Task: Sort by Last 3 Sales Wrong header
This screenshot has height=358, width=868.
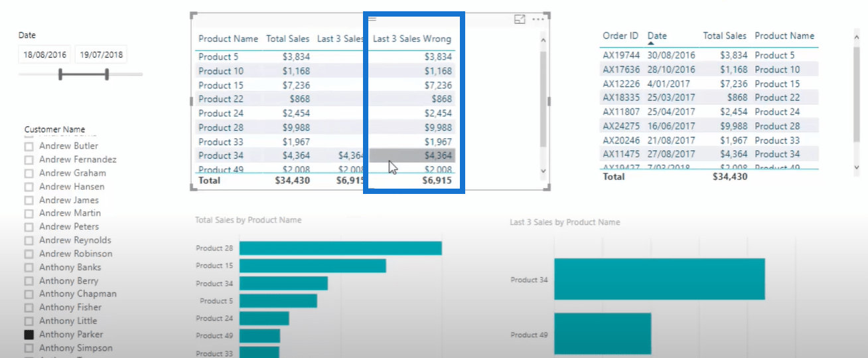Action: tap(412, 39)
